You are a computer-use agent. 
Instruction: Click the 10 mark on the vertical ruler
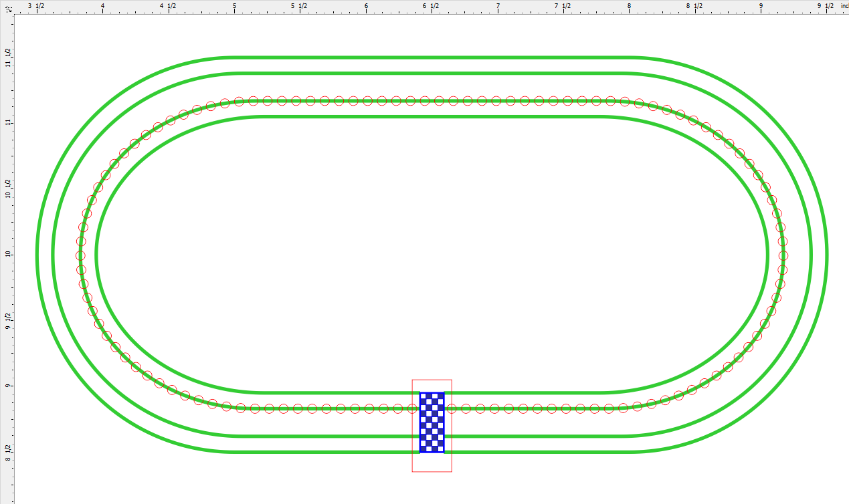coord(9,253)
